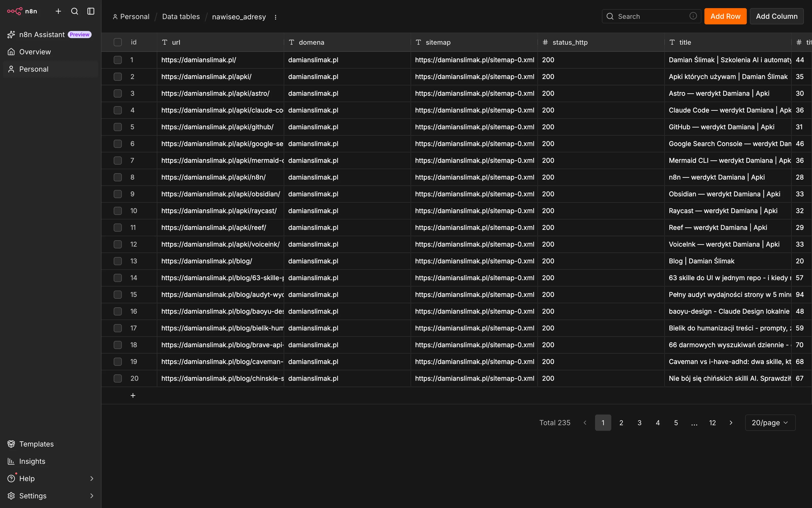Toggle the select-all header checkbox
Image resolution: width=812 pixels, height=508 pixels.
click(x=118, y=42)
